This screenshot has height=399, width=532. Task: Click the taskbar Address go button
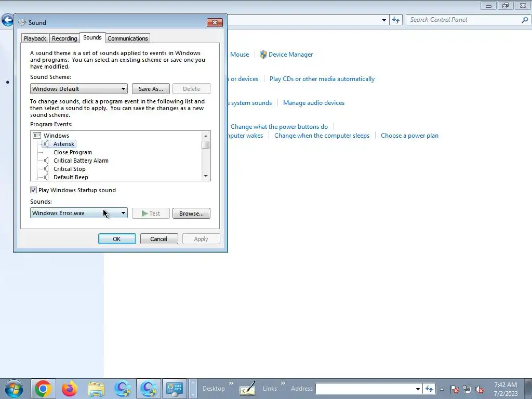[429, 389]
